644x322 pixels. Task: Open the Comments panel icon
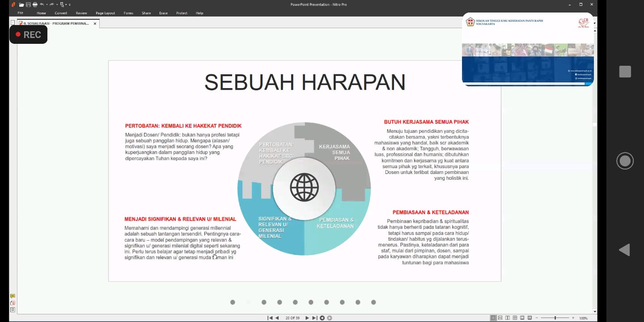tap(13, 296)
